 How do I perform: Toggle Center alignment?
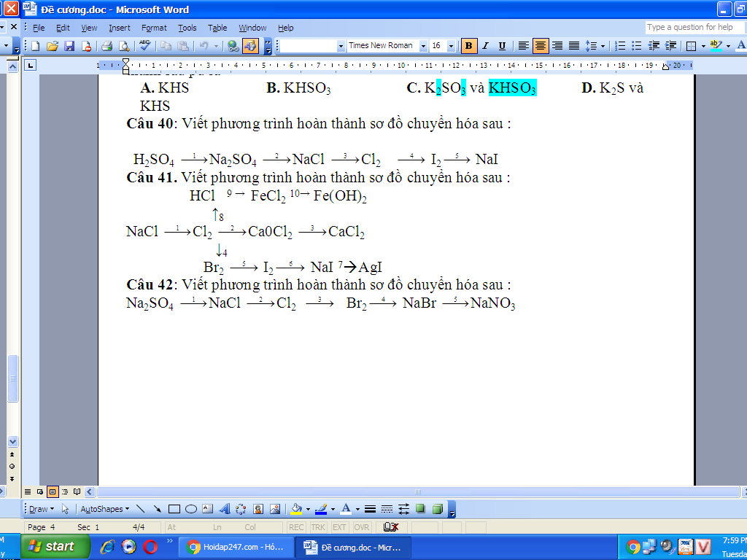(541, 46)
